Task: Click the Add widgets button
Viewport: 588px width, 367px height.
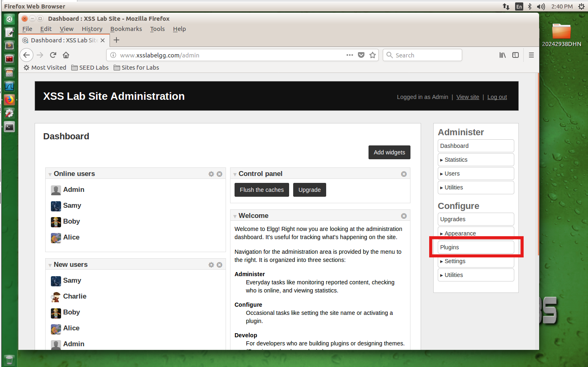Action: tap(389, 152)
